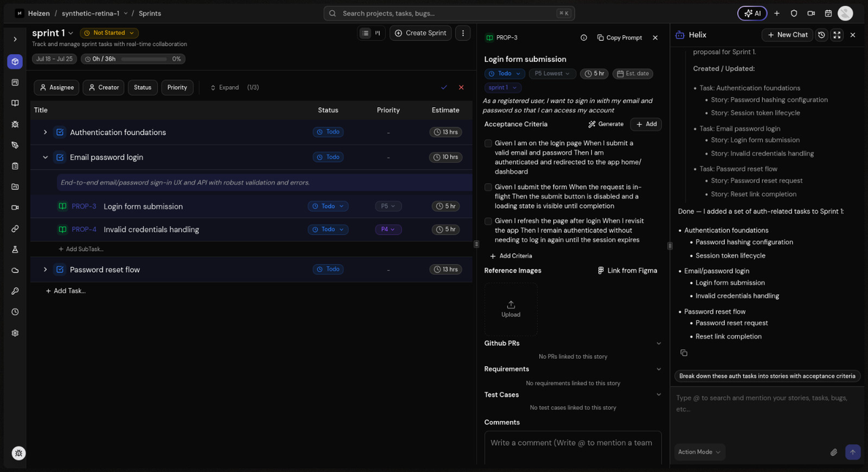Click Add SubTask under Email password login
Screen dimensions: 868x472
(x=81, y=249)
